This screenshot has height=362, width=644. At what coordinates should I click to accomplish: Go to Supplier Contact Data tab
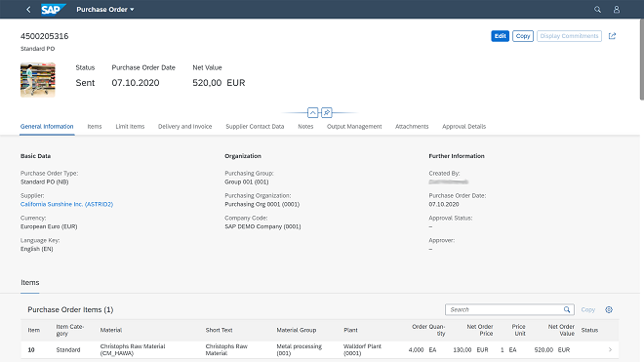point(255,127)
